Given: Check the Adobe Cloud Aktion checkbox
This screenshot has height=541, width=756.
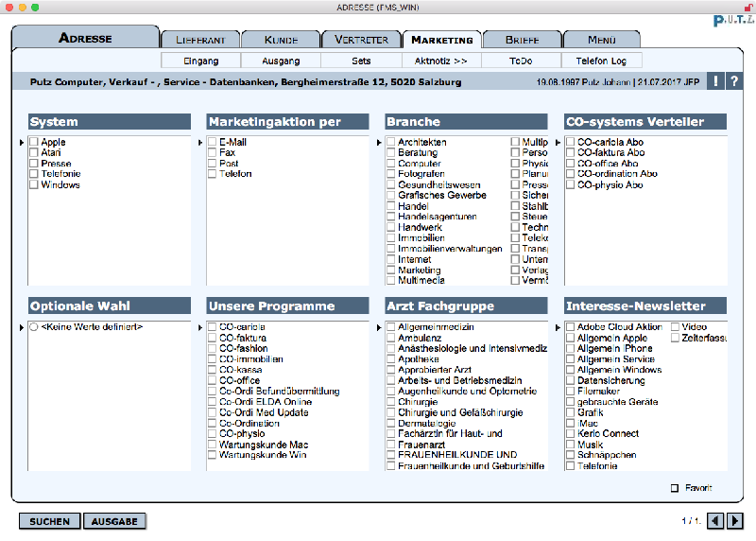Looking at the screenshot, I should click(x=571, y=326).
